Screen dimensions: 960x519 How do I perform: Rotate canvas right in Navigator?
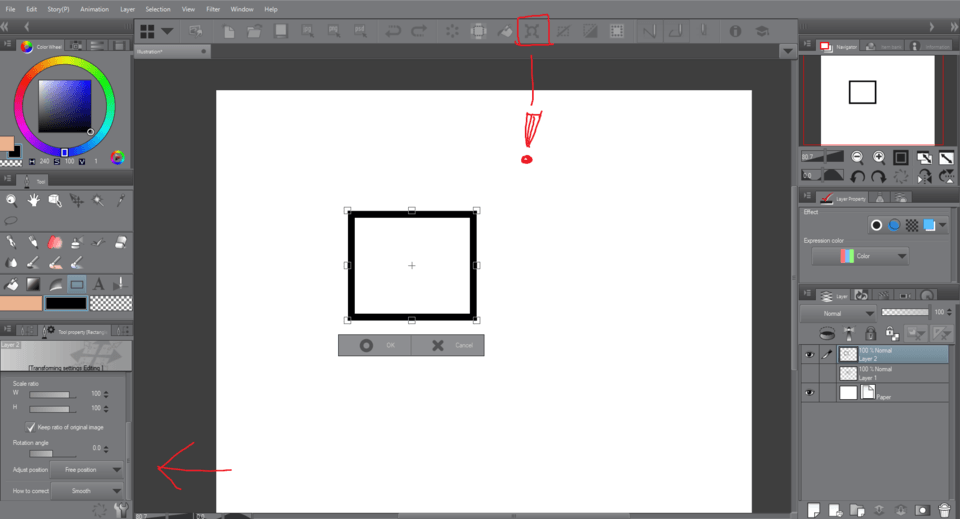pyautogui.click(x=879, y=177)
